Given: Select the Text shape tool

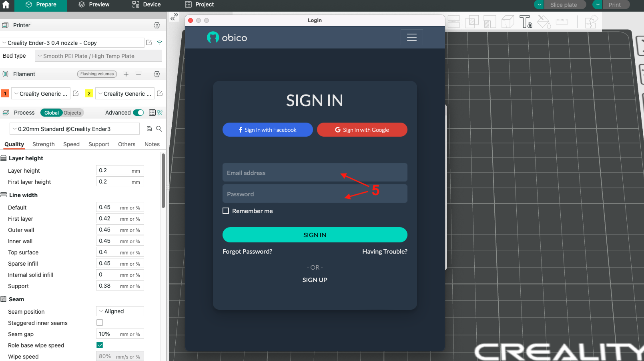Looking at the screenshot, I should (526, 22).
